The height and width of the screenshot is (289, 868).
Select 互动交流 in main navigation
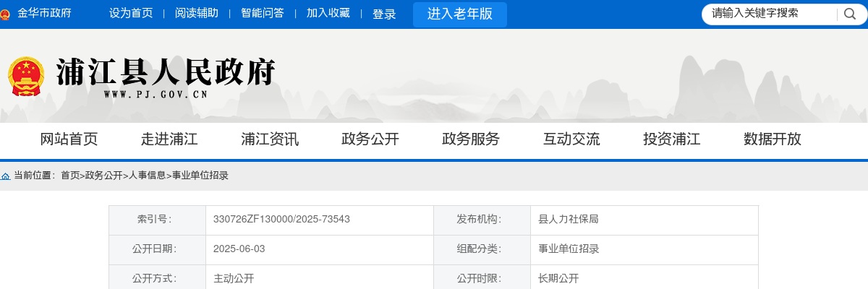coord(571,139)
